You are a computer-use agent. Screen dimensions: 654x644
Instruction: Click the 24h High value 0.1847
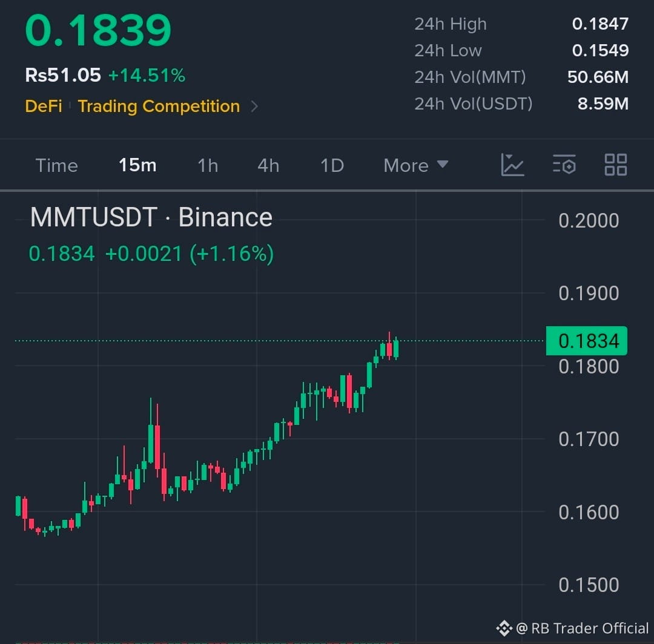(600, 24)
